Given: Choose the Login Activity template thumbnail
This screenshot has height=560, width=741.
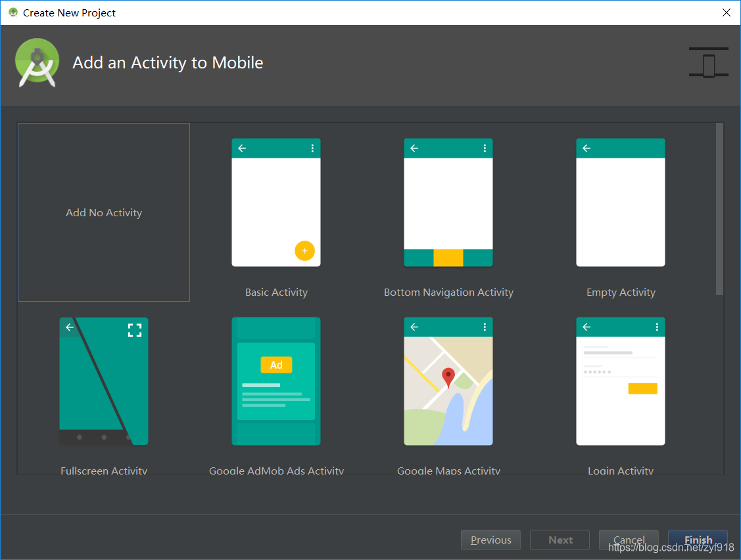Looking at the screenshot, I should pyautogui.click(x=621, y=381).
